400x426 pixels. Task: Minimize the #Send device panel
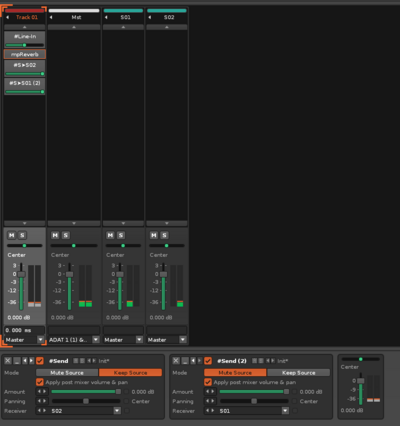click(16, 361)
